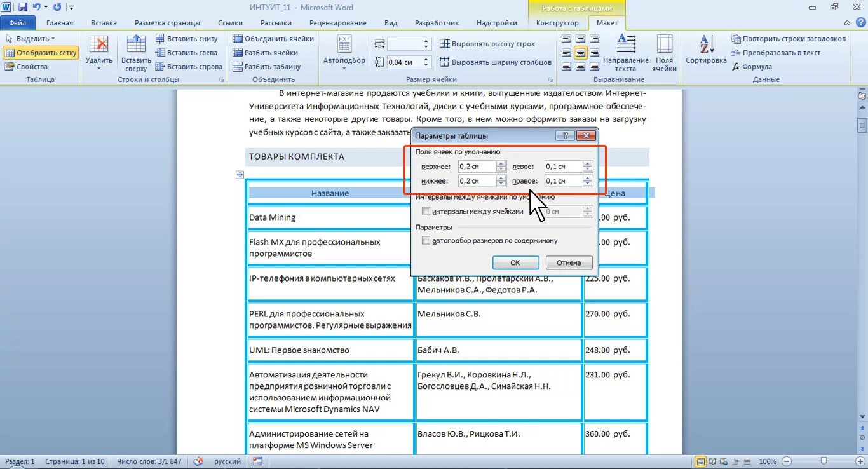Click row height spinner in ribbon
The image size is (868, 469).
pyautogui.click(x=427, y=44)
